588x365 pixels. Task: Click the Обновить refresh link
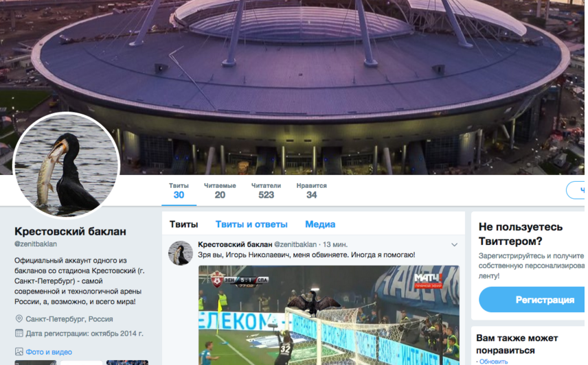[493, 362]
